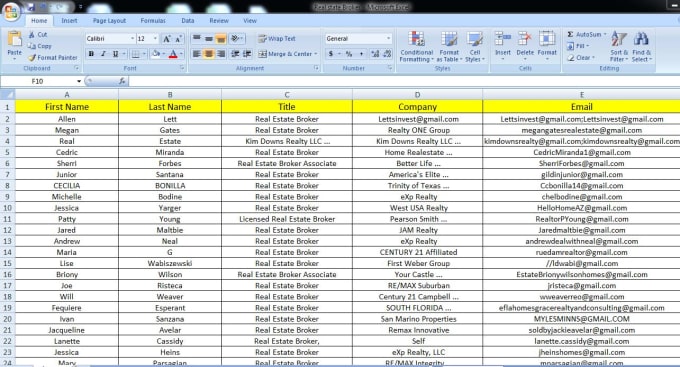Open the Fill dropdown in Editing group
The width and height of the screenshot is (680, 367).
pos(579,46)
